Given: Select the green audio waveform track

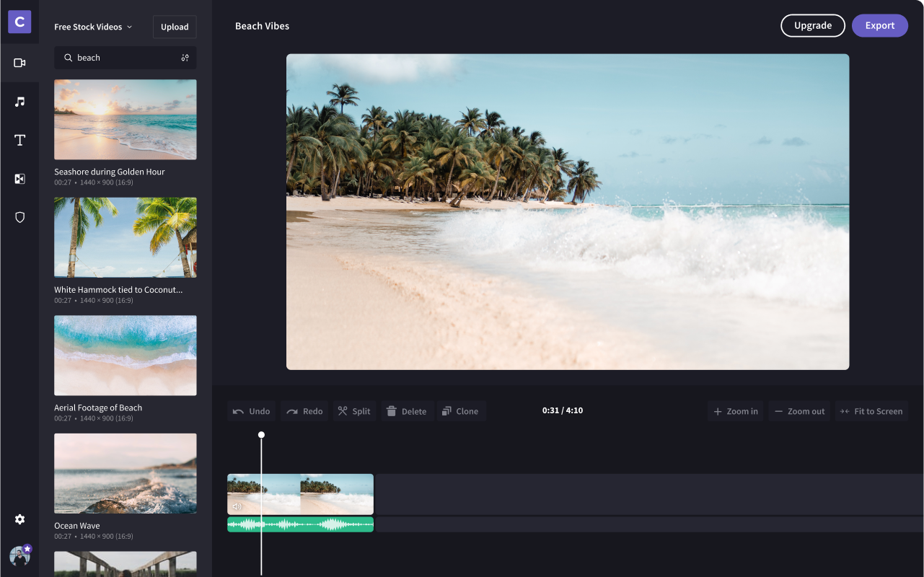Looking at the screenshot, I should (300, 524).
